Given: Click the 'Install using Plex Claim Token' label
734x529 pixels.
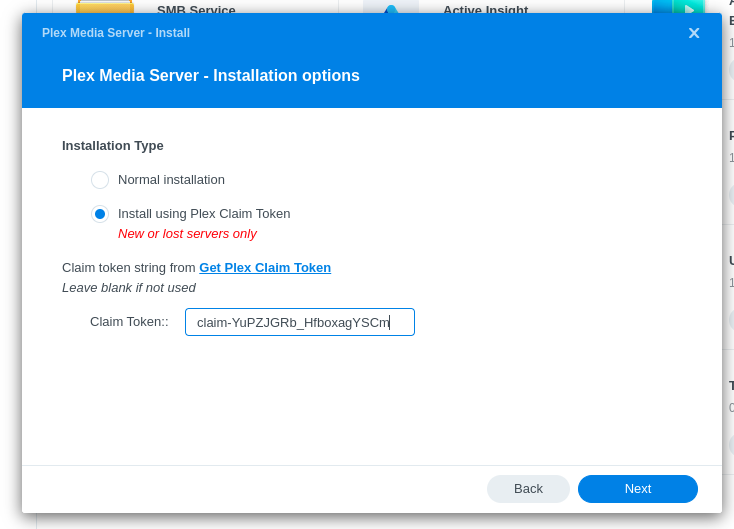Looking at the screenshot, I should click(204, 214).
